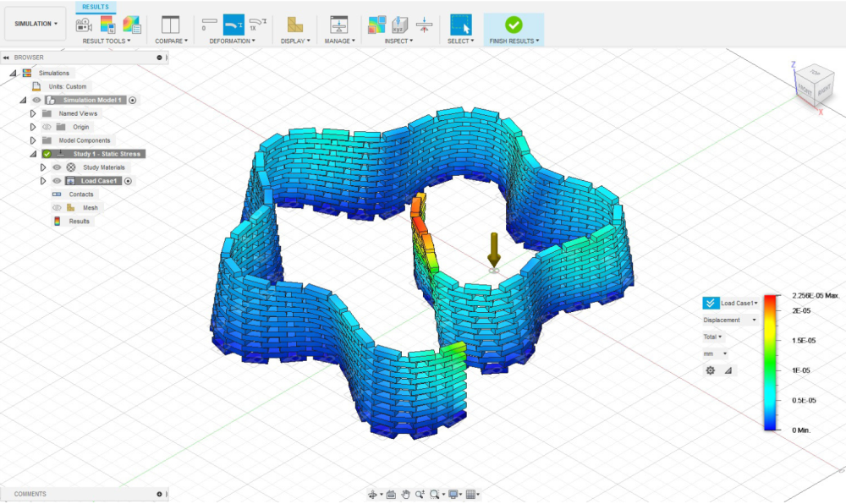Open the FINISH RESULTS dropdown
The width and height of the screenshot is (846, 504).
(514, 41)
